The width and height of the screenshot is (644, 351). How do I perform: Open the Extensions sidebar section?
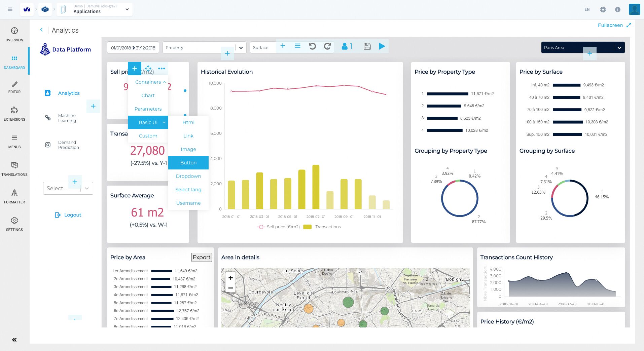coord(14,114)
